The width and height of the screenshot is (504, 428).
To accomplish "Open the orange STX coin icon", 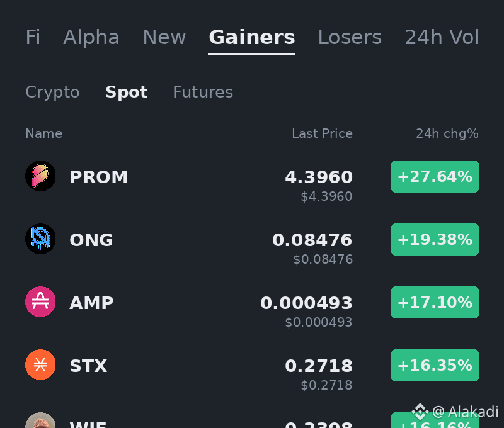I will (x=40, y=364).
